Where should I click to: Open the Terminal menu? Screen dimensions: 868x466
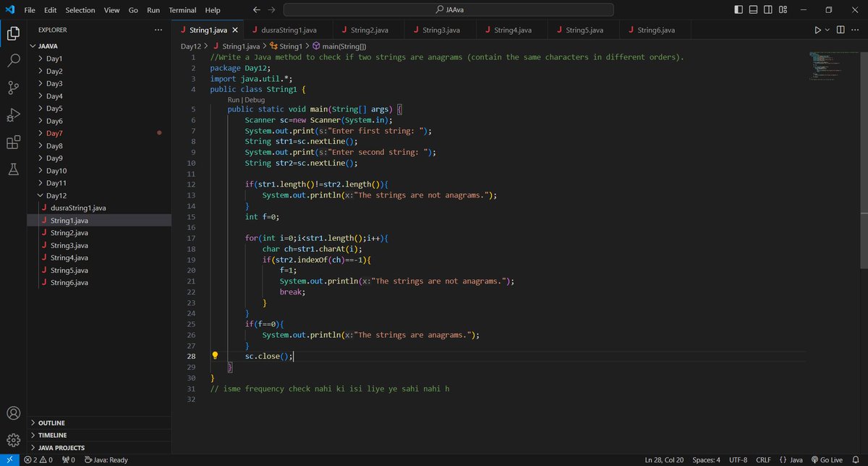point(182,10)
